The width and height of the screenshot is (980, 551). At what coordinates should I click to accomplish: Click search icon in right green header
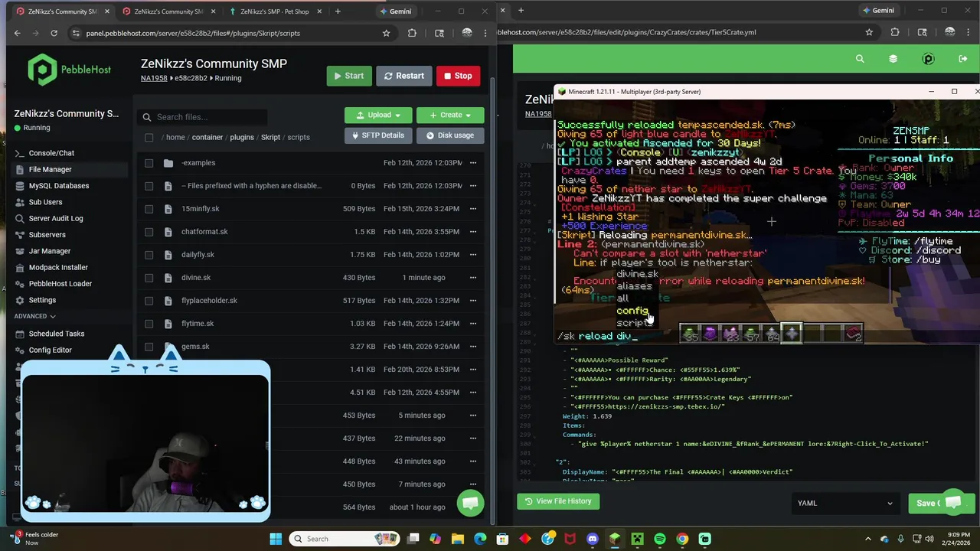point(860,59)
